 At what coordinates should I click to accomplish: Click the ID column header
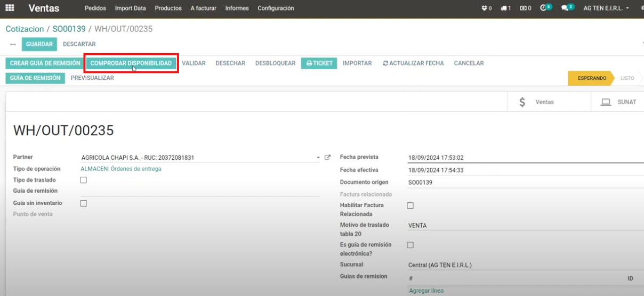(x=630, y=278)
